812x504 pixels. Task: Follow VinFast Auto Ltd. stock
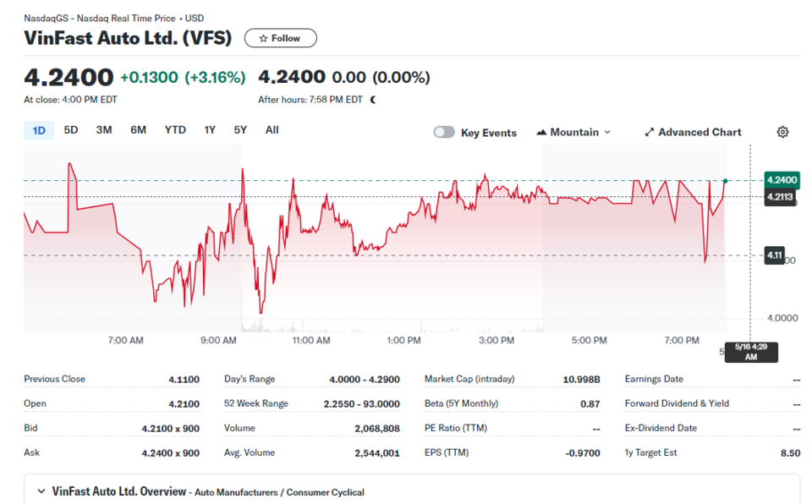(x=281, y=38)
